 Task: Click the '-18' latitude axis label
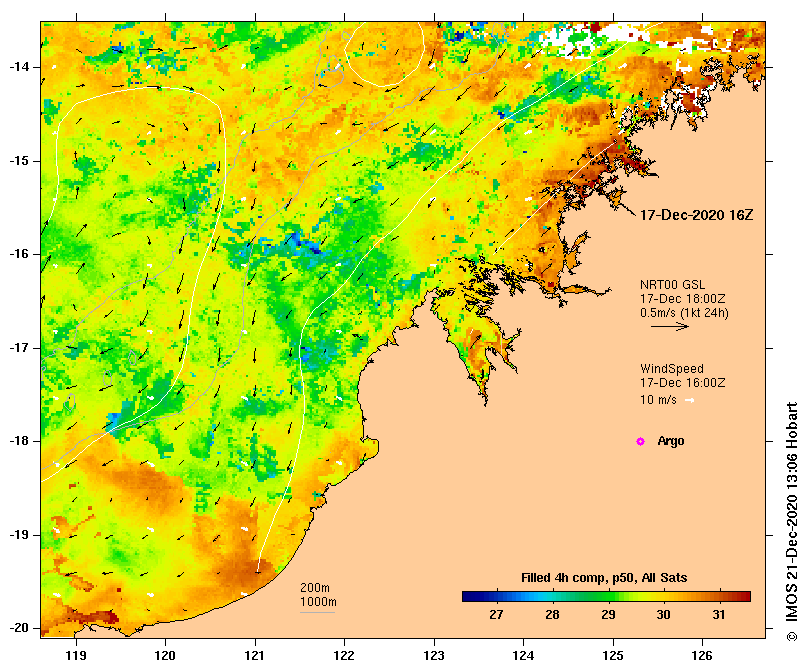coord(19,441)
